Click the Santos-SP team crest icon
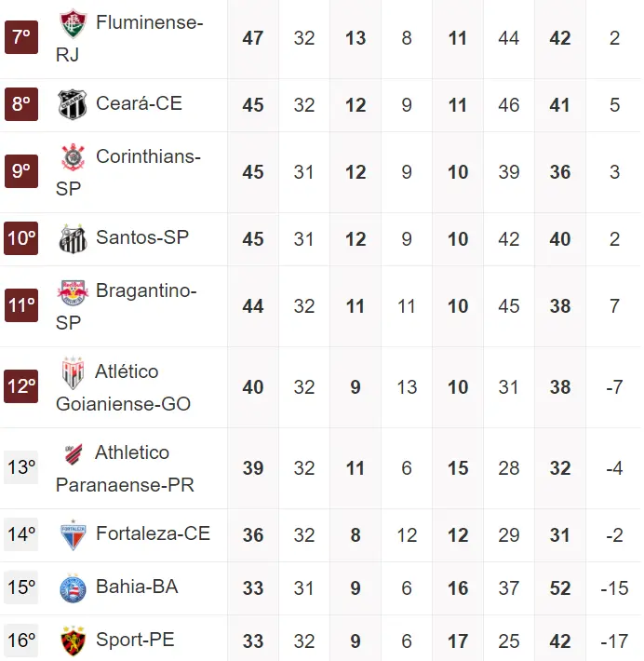 pos(72,238)
